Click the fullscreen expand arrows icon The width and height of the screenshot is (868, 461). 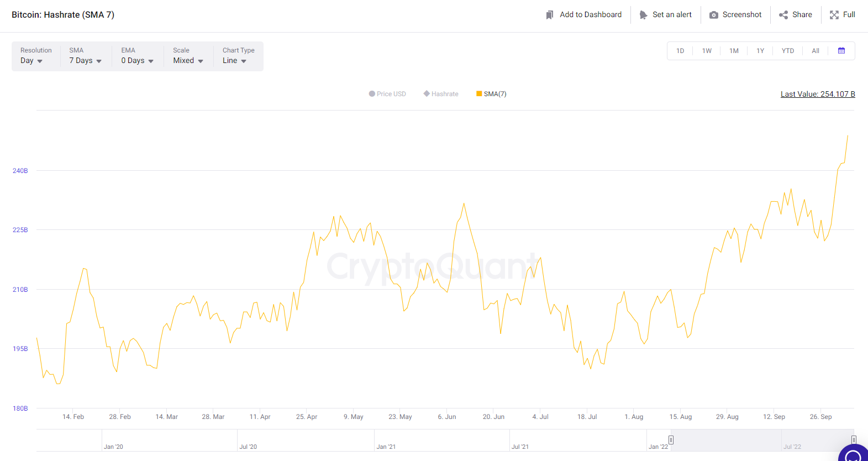coord(834,15)
